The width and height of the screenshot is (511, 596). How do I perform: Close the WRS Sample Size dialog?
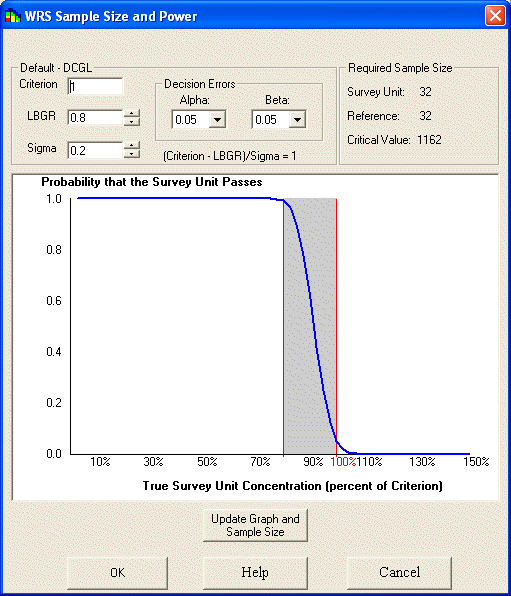pyautogui.click(x=495, y=16)
